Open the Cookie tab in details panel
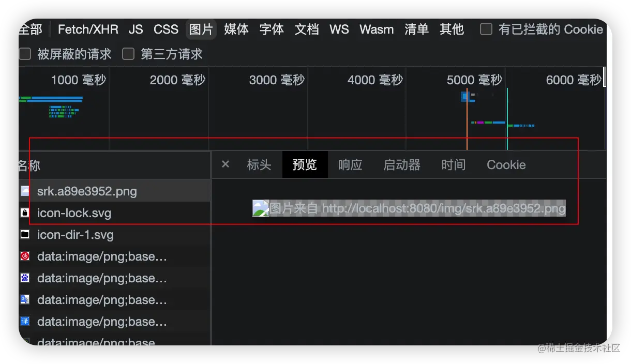 point(506,165)
